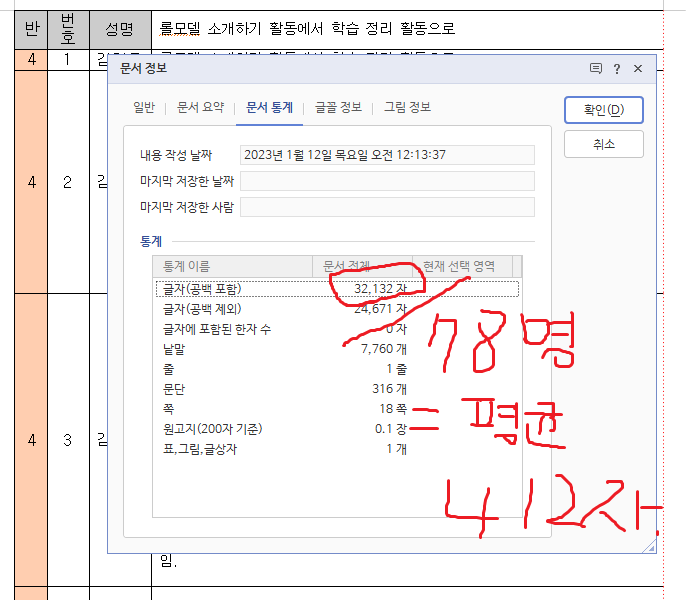Image resolution: width=694 pixels, height=600 pixels.
Task: Close the 문서 정보 dialog
Action: pyautogui.click(x=638, y=69)
